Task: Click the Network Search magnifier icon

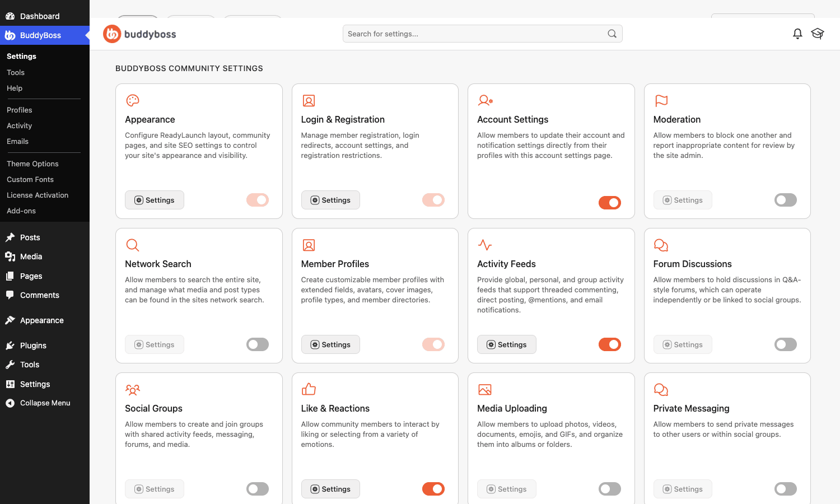Action: 133,245
